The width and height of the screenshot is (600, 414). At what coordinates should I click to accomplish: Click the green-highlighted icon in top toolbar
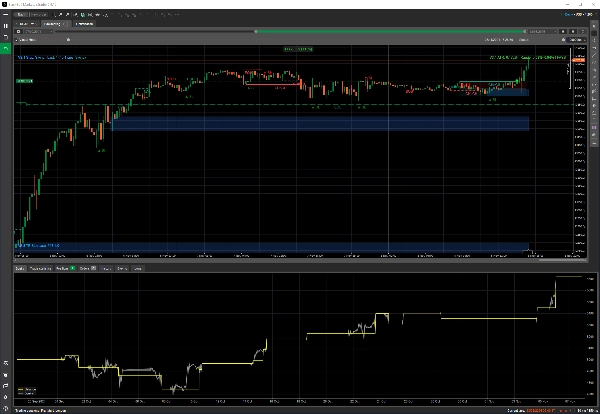pos(83,15)
